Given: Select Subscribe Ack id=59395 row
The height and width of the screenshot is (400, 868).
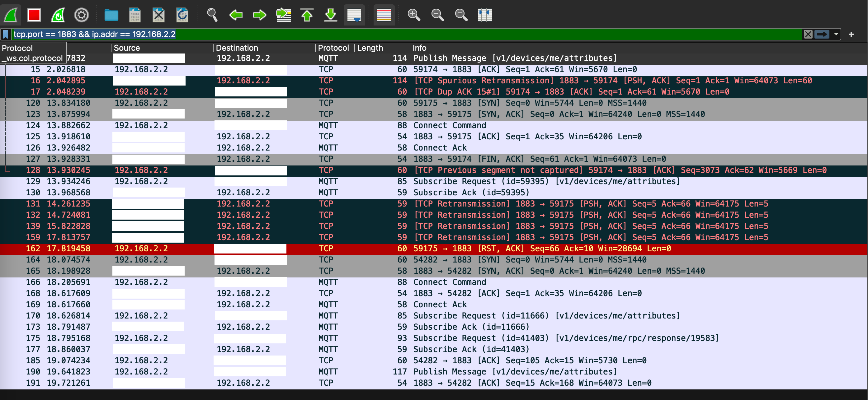Looking at the screenshot, I should (434, 193).
